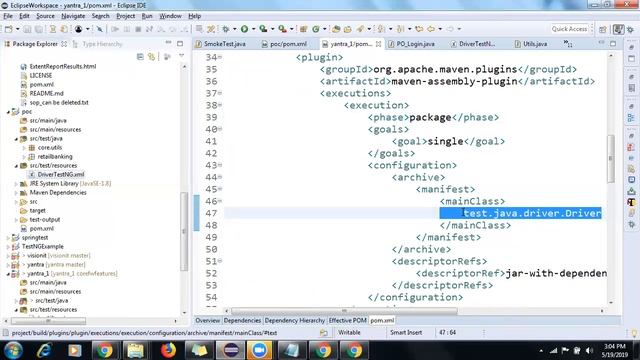
Task: Maximize the Package Explorer view
Action: (180, 43)
